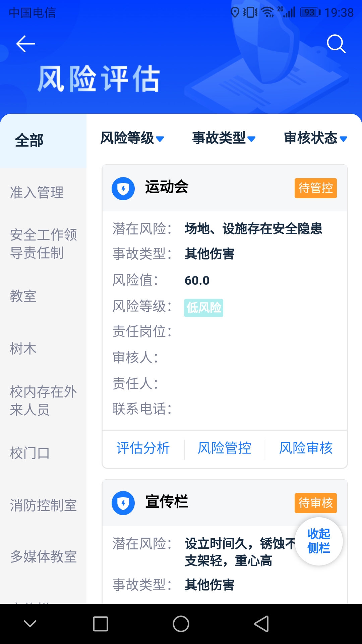This screenshot has width=362, height=644.
Task: Tap the back arrow icon
Action: pos(25,44)
